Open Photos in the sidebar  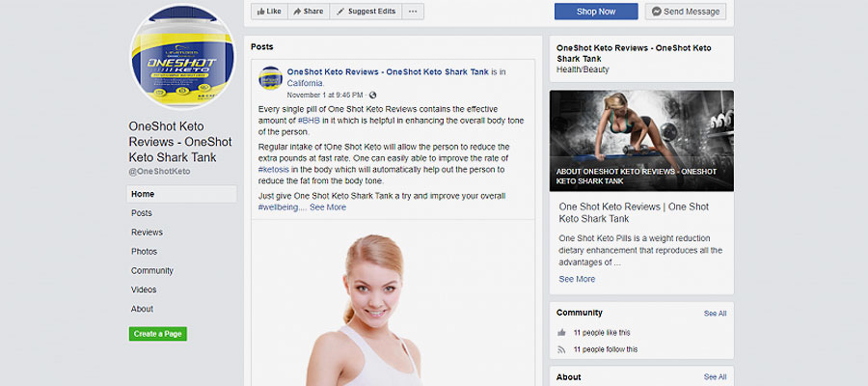coord(144,252)
